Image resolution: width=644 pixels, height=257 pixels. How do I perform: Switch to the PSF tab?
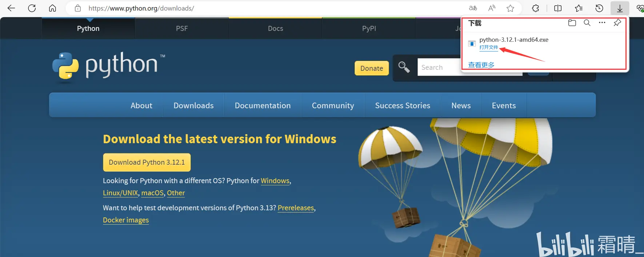pos(182,28)
